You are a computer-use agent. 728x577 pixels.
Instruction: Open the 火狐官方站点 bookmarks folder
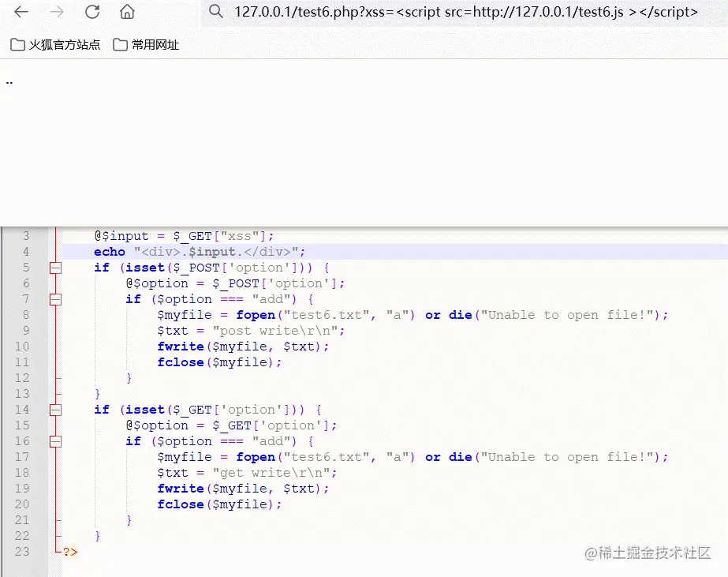(55, 45)
